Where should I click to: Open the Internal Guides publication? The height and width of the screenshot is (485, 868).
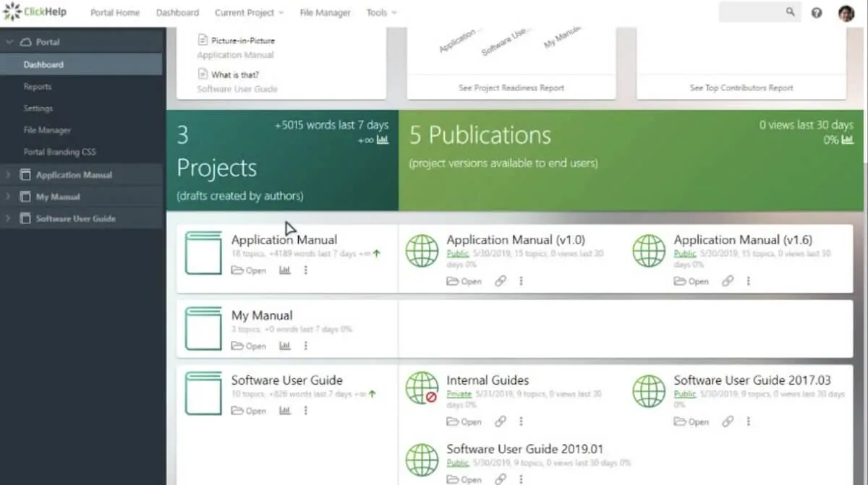click(464, 421)
